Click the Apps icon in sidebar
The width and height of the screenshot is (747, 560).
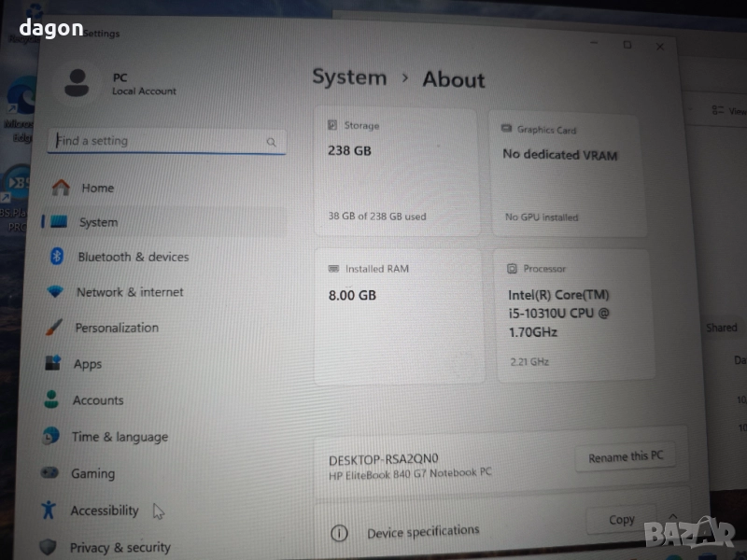click(53, 364)
